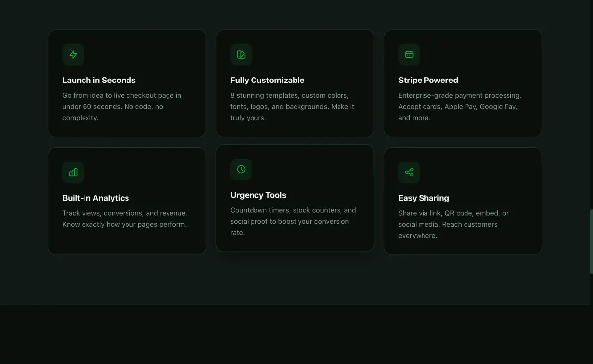Click the 'Share via link, QR code' description
The height and width of the screenshot is (364, 593).
point(453,224)
